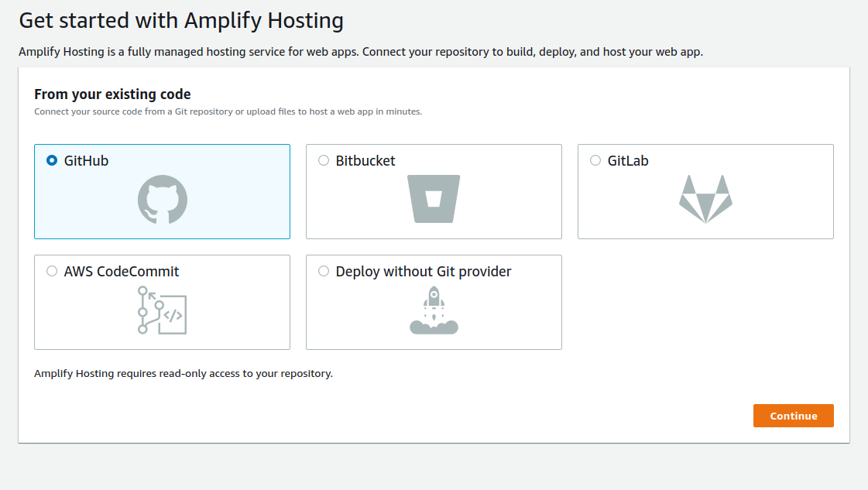Screen dimensions: 868x490
Task: Click the AWS CodeCommit branch icon
Action: click(162, 310)
